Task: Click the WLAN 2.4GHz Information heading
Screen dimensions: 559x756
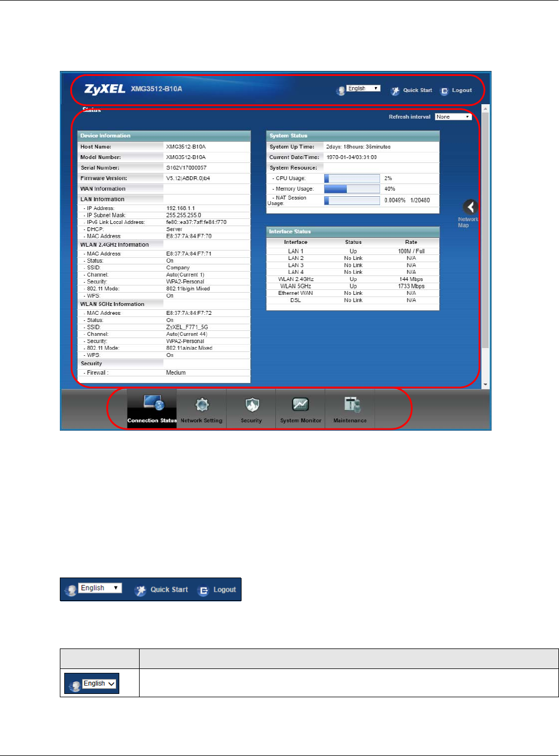Action: tap(114, 245)
